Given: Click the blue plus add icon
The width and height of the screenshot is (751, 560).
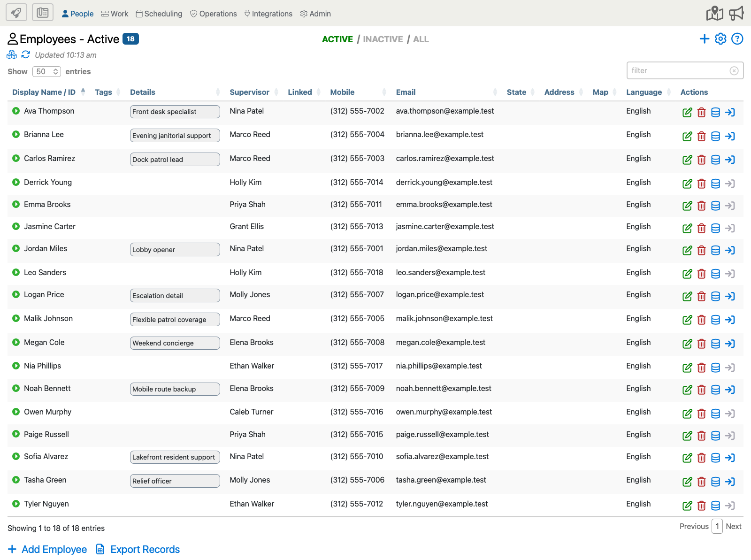Looking at the screenshot, I should (x=704, y=39).
